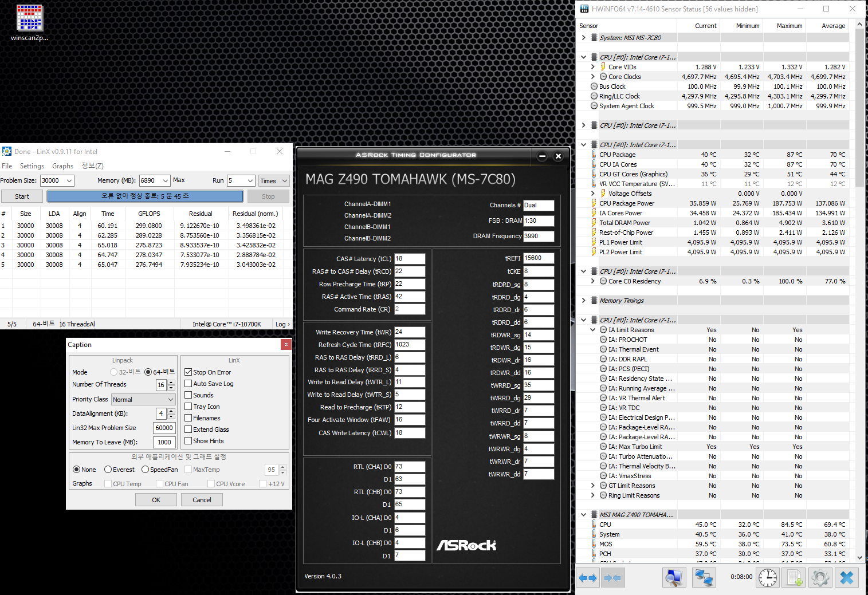Click the lightning icon beside Total DRAM Power
Viewport: 868px width, 595px height.
[x=594, y=223]
